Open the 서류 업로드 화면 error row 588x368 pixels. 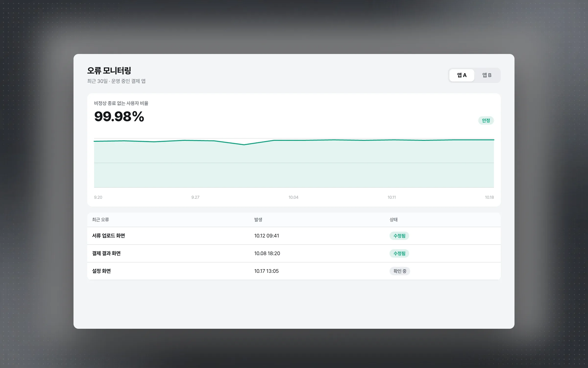(x=294, y=236)
